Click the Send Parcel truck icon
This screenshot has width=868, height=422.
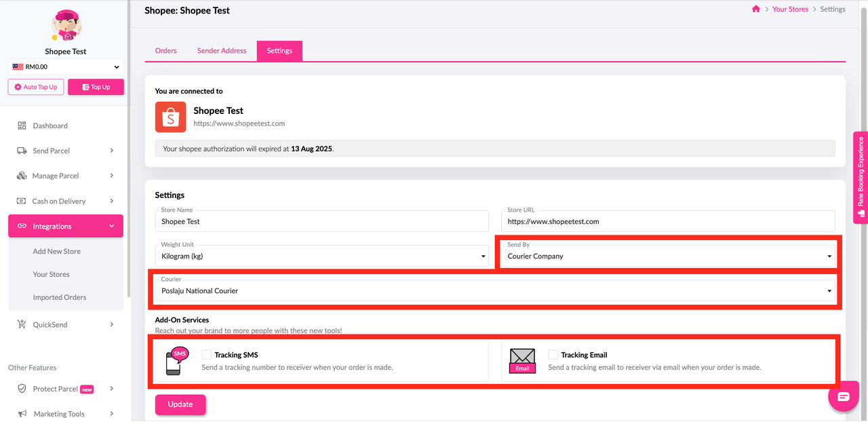click(x=22, y=151)
